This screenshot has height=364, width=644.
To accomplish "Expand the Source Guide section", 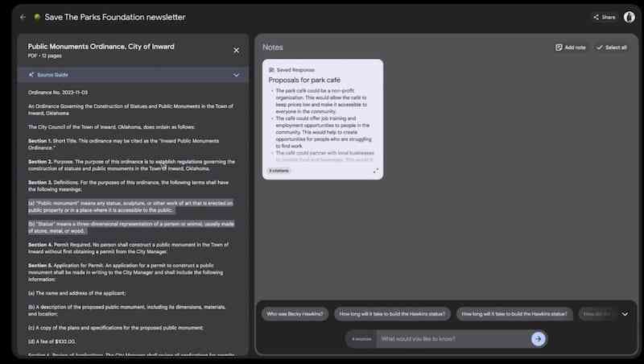I will pos(236,75).
